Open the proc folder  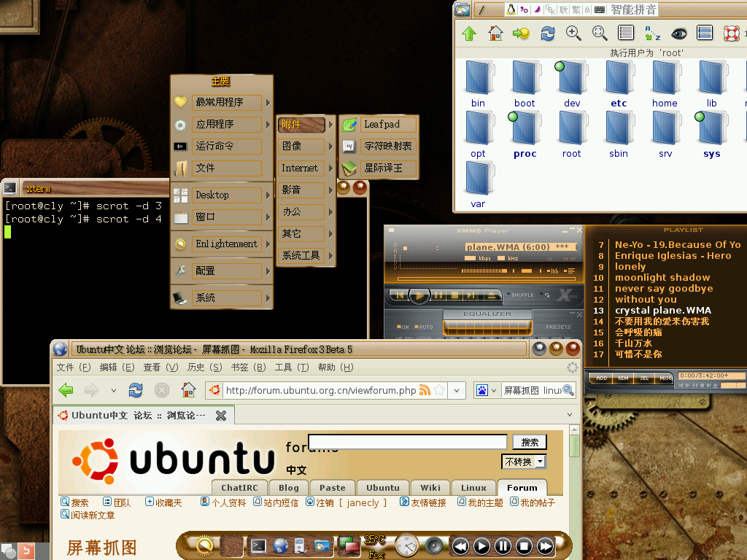[525, 135]
